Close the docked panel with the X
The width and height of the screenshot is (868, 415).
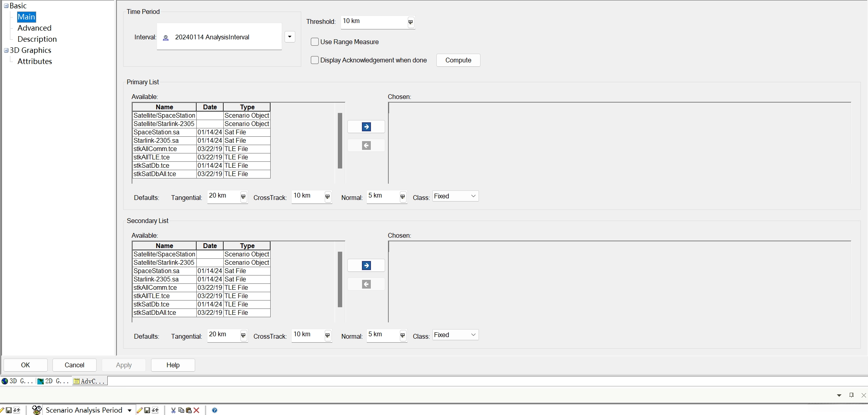click(863, 395)
